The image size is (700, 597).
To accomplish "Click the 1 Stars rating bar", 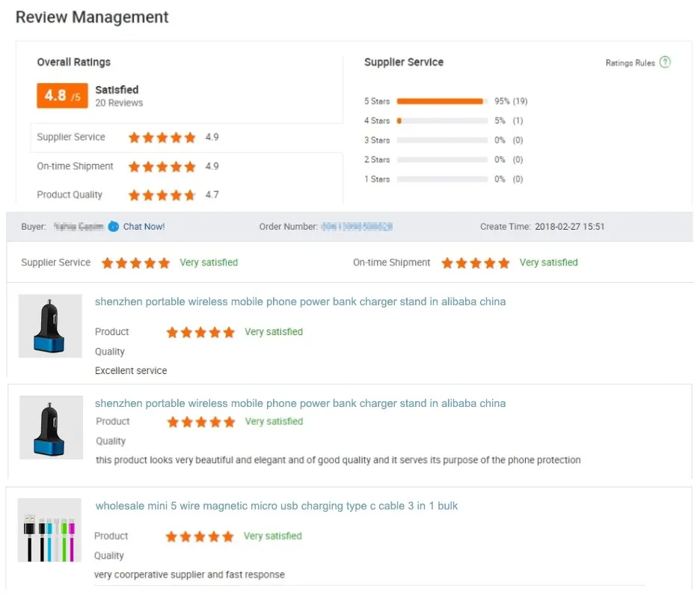I will tap(442, 179).
